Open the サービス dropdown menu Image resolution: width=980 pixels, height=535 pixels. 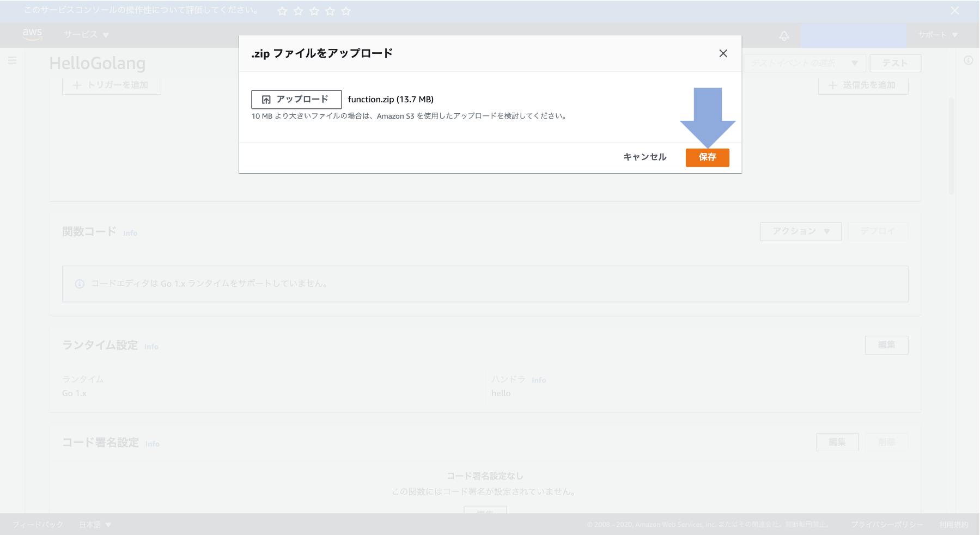click(86, 35)
